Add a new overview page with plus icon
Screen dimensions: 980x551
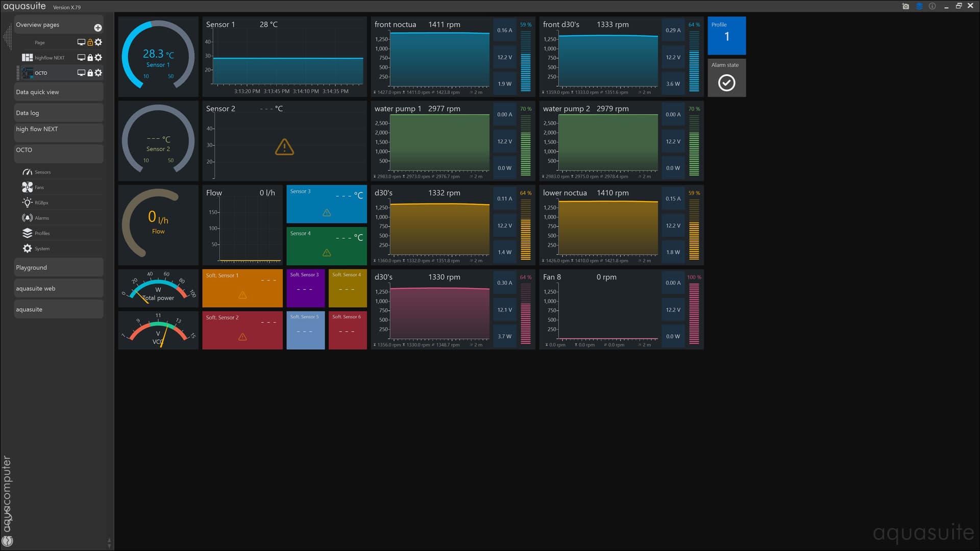point(98,28)
